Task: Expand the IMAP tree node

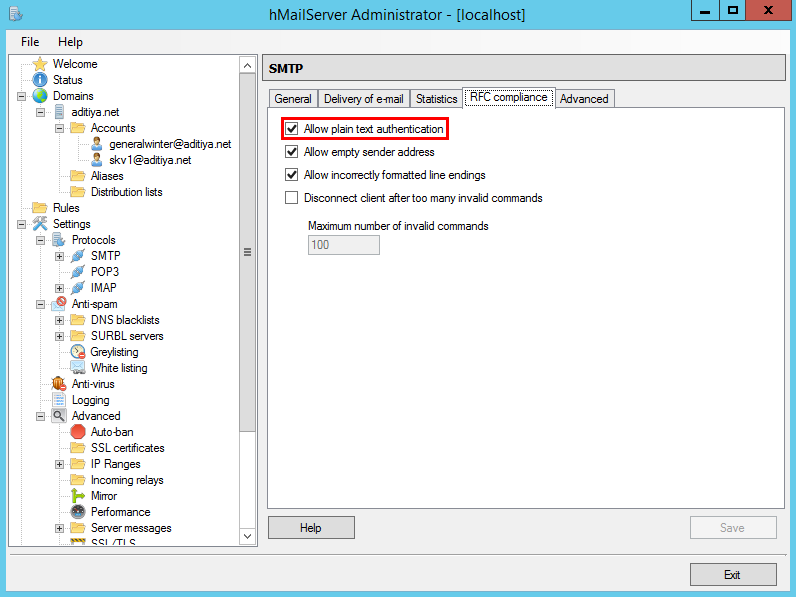Action: pyautogui.click(x=59, y=288)
